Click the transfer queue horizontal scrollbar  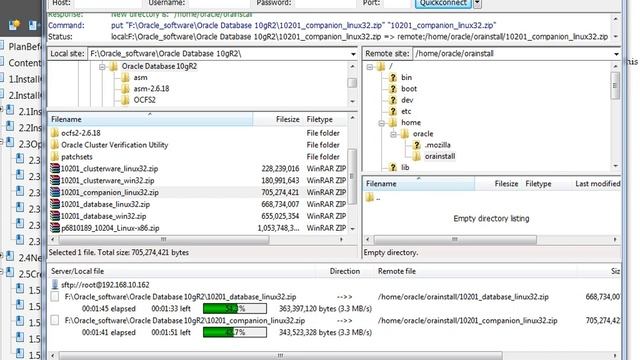pyautogui.click(x=280, y=356)
